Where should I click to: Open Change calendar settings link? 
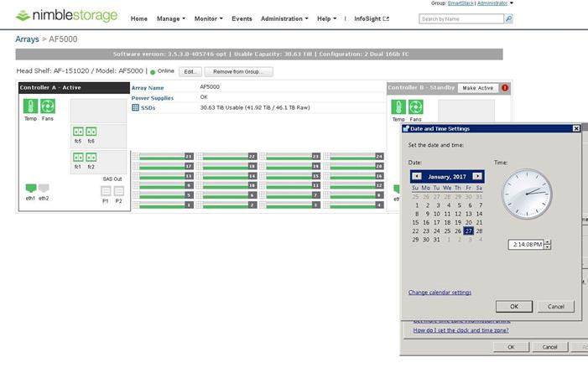tap(440, 293)
